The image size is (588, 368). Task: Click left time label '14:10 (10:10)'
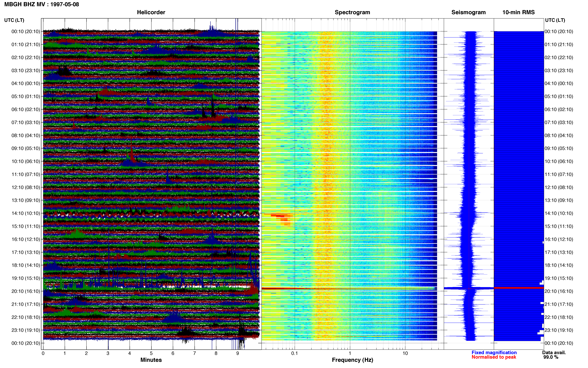click(x=26, y=213)
